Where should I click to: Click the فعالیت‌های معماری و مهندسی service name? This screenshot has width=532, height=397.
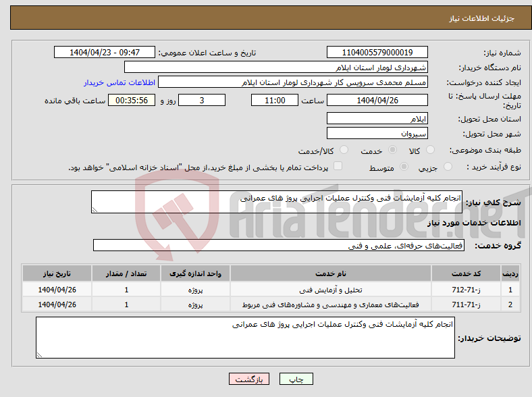pyautogui.click(x=330, y=305)
